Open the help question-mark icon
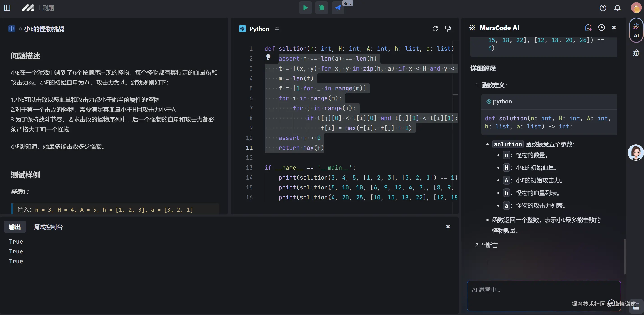Image resolution: width=644 pixels, height=315 pixels. tap(603, 8)
